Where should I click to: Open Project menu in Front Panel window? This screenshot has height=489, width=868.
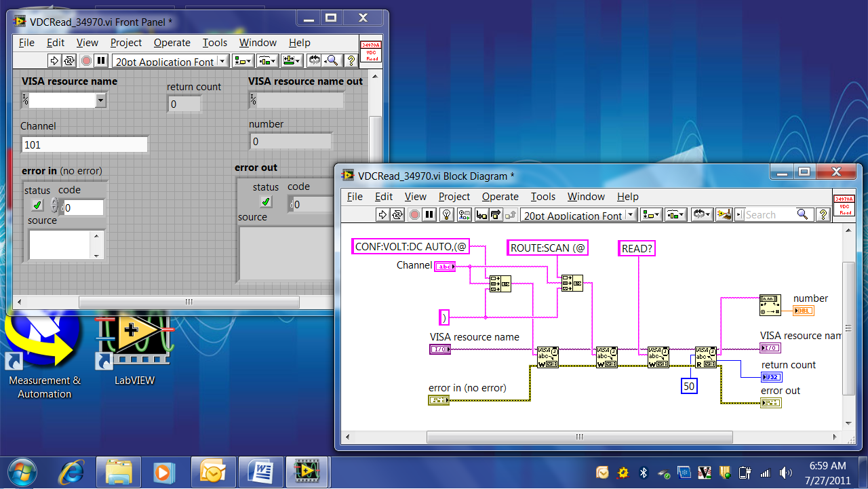pos(126,42)
